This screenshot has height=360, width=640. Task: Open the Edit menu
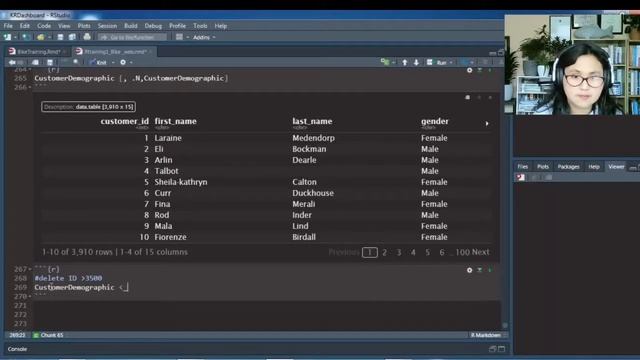click(25, 26)
